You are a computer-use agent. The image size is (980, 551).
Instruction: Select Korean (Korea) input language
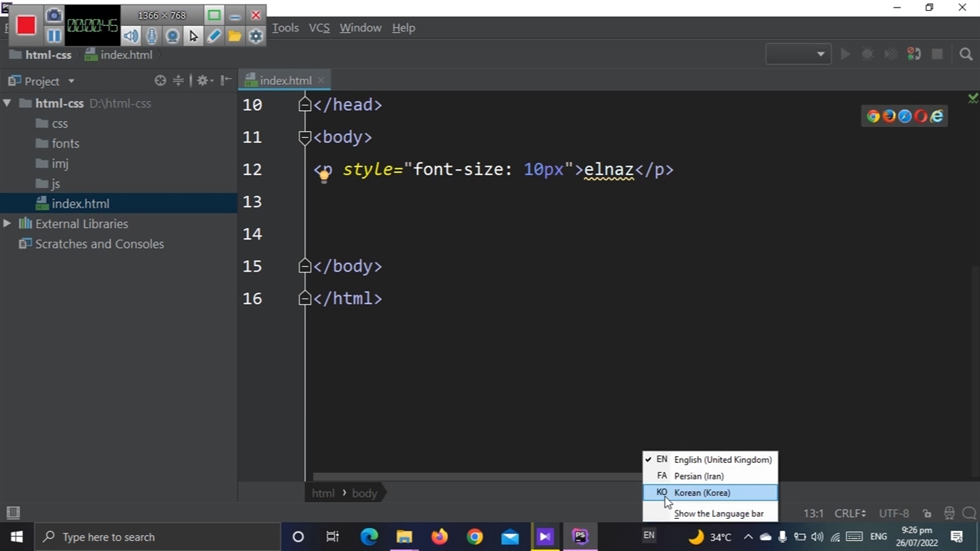[x=702, y=493]
